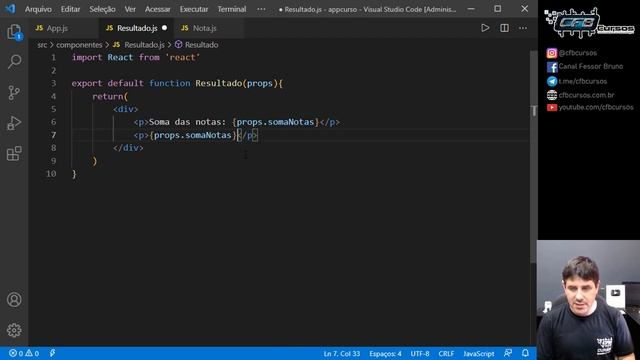The height and width of the screenshot is (360, 640).
Task: Open the Run and Debug view icon
Action: click(14, 123)
